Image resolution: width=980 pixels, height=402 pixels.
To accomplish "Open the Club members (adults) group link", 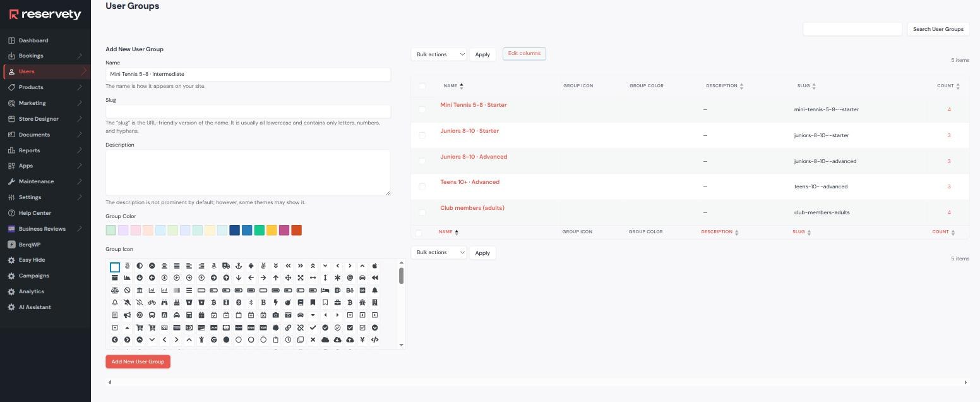I will [x=472, y=208].
